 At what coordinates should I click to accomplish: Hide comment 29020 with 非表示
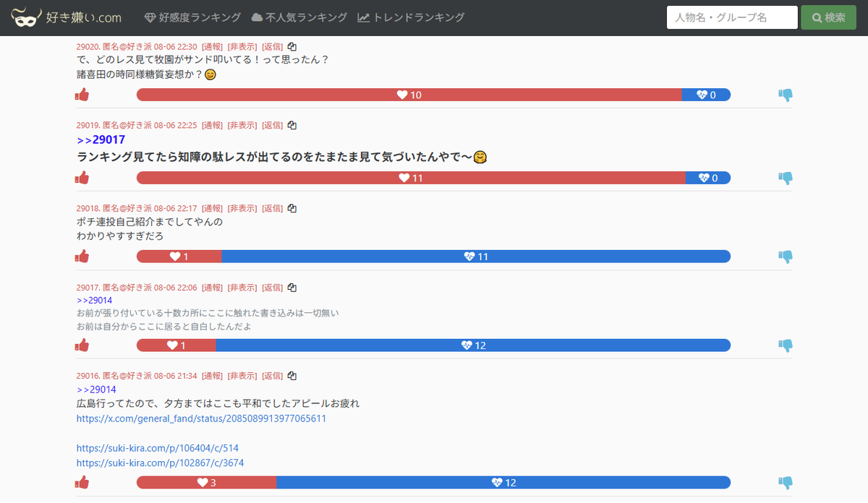coord(242,46)
